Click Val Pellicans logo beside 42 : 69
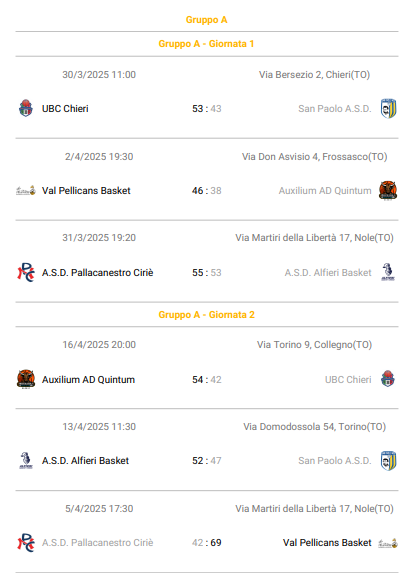The image size is (418, 573). point(388,543)
